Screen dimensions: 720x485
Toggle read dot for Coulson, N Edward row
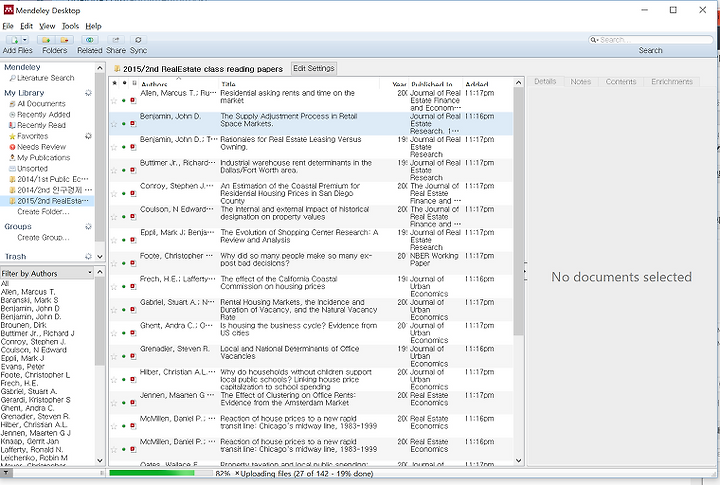124,217
